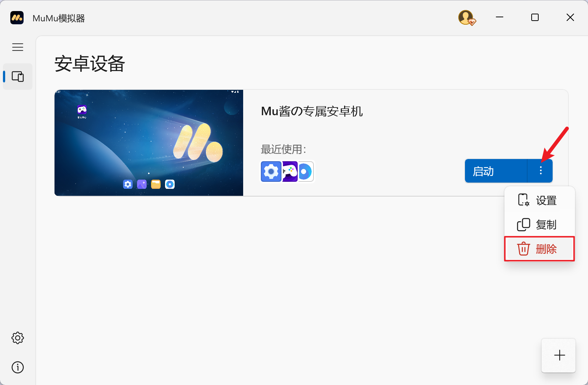The image size is (588, 385).
Task: Click the device name Mu酱の专属安卓机
Action: [312, 111]
